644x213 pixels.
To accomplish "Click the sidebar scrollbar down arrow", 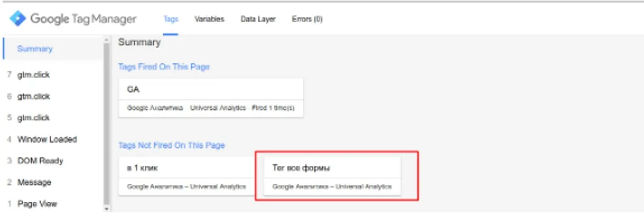I will 108,209.
